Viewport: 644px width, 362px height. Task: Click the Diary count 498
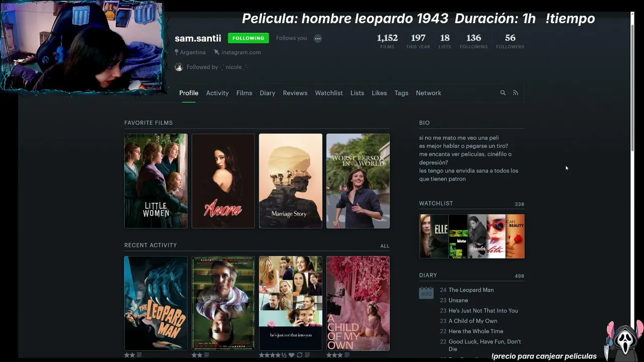click(x=519, y=276)
